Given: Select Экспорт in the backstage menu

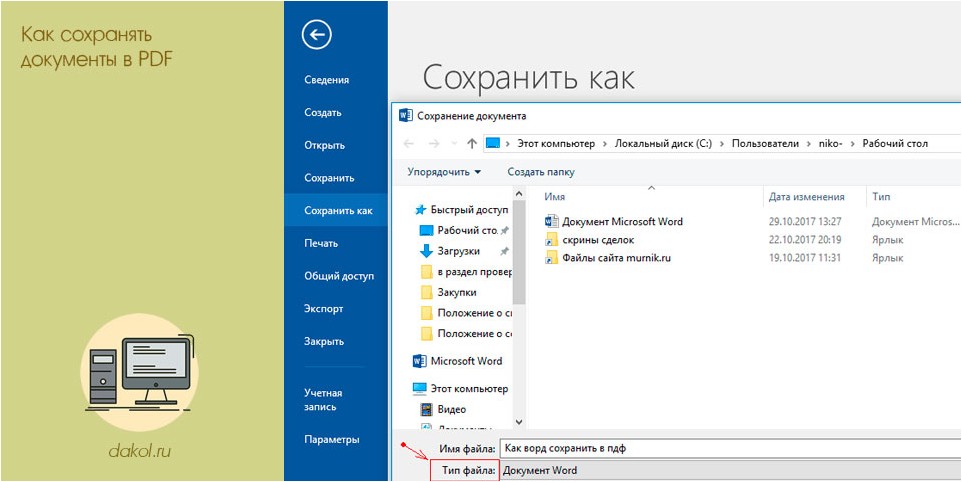Looking at the screenshot, I should click(x=323, y=308).
